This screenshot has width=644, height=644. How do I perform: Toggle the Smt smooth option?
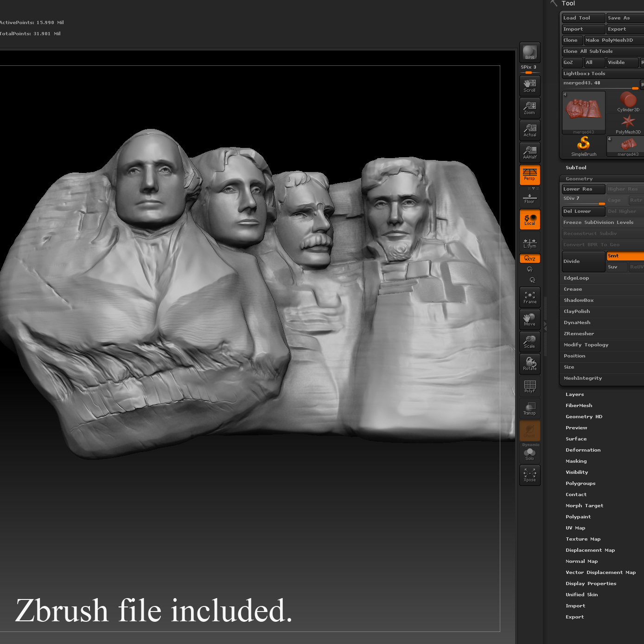pos(625,256)
